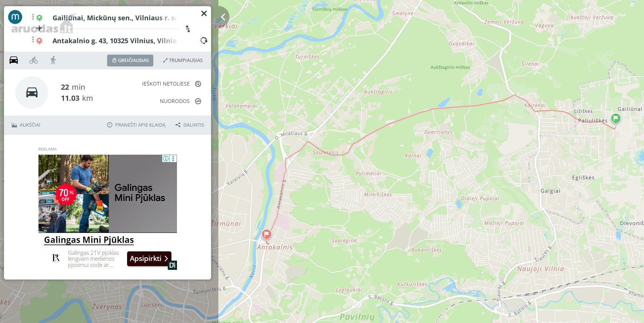The width and height of the screenshot is (644, 323).
Task: Collapse the side panel with the chevron
Action: [x=223, y=17]
